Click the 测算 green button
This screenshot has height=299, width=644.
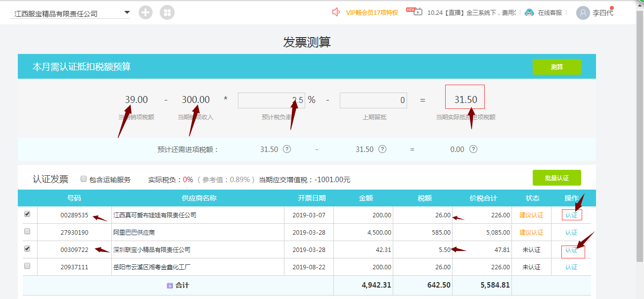click(556, 67)
